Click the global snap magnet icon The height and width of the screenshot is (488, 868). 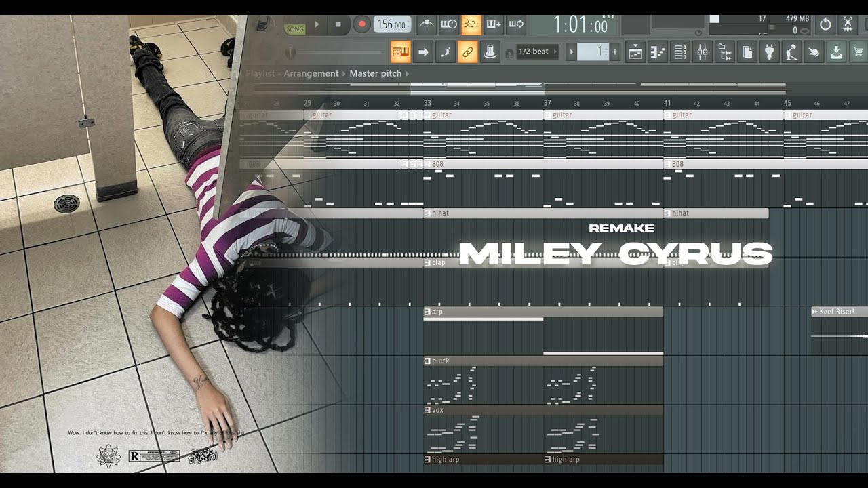coord(509,53)
